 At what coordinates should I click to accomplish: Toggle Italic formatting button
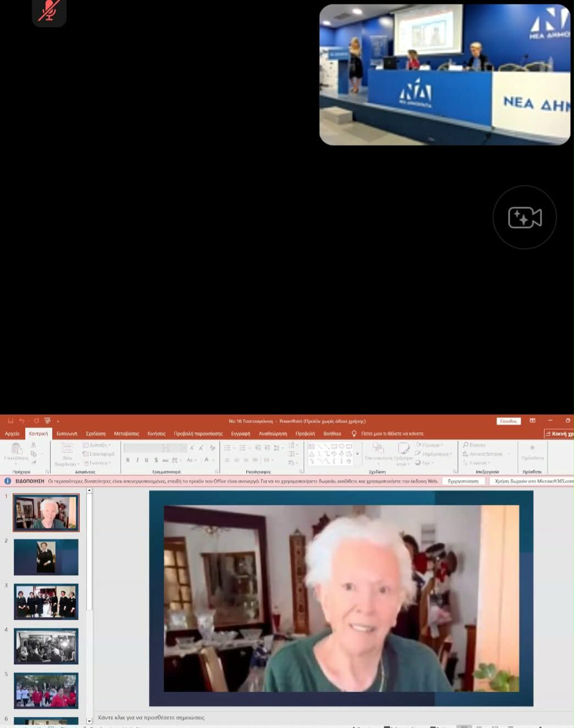137,460
